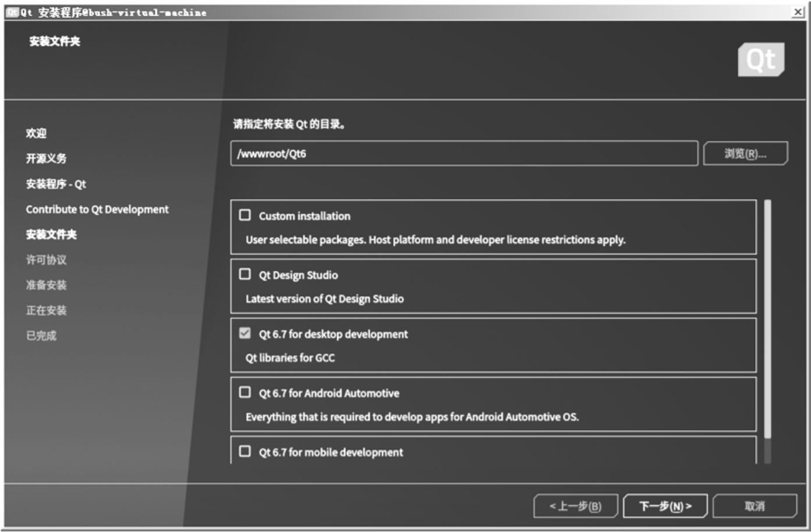Select the 欢迎 step in sidebar

(x=36, y=133)
